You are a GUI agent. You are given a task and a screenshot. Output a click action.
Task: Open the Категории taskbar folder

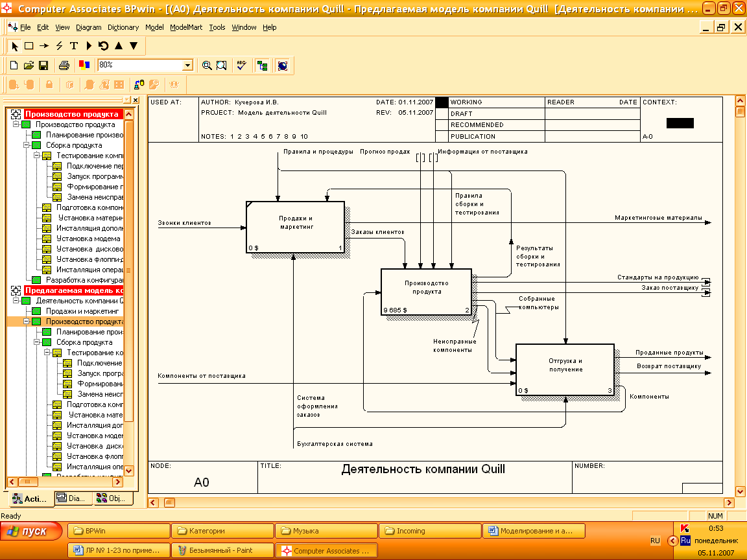(x=222, y=530)
